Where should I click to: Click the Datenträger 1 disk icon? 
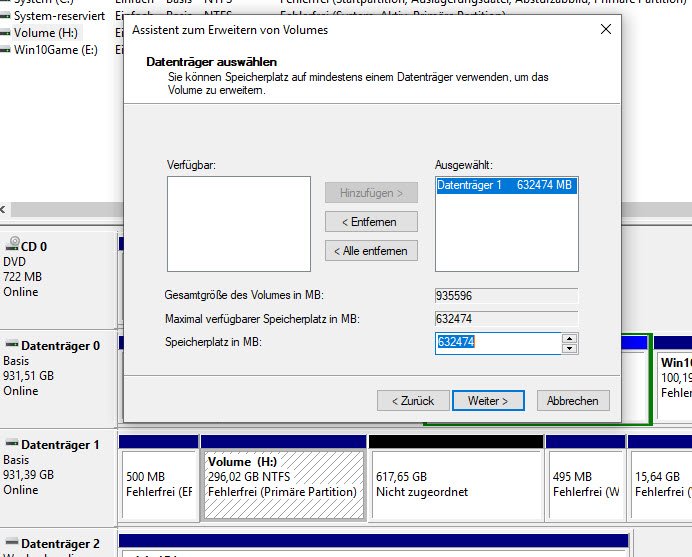pyautogui.click(x=11, y=443)
